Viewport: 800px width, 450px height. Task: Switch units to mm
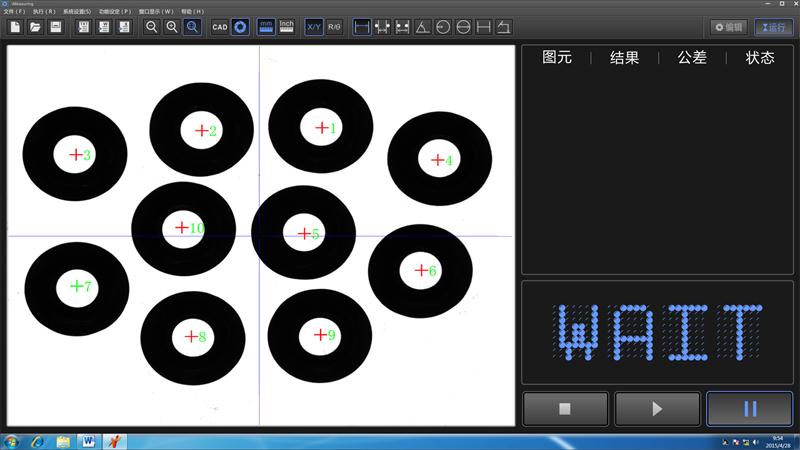point(266,27)
